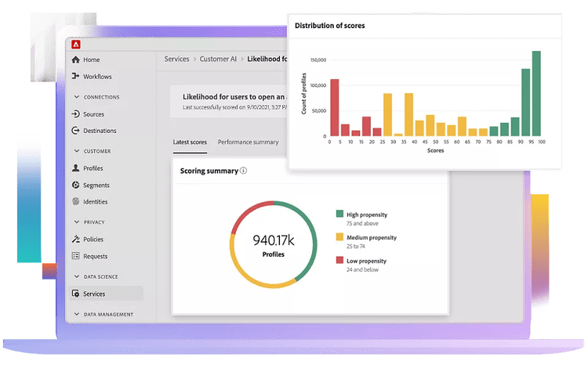The image size is (588, 368).
Task: Open Segments label in sidebar
Action: pyautogui.click(x=96, y=186)
